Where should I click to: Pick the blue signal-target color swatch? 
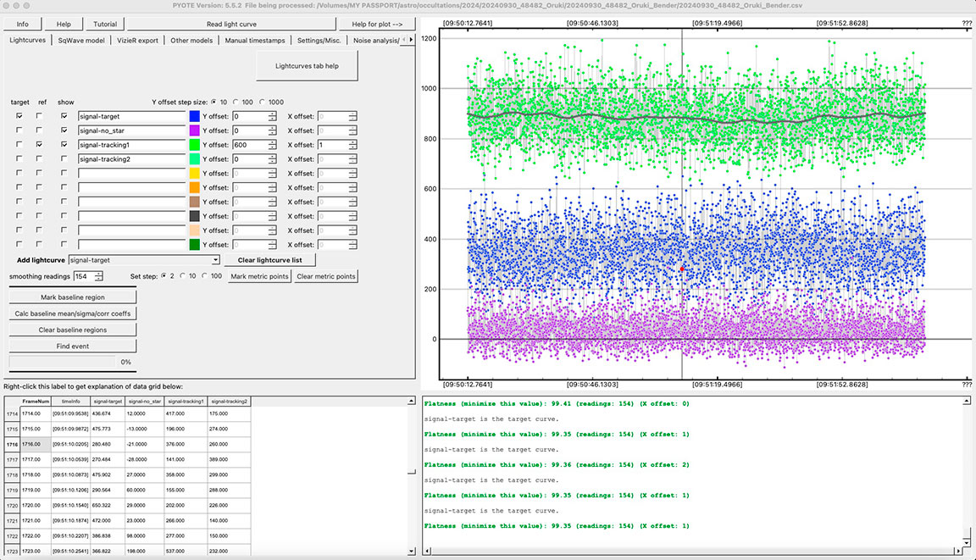point(194,116)
